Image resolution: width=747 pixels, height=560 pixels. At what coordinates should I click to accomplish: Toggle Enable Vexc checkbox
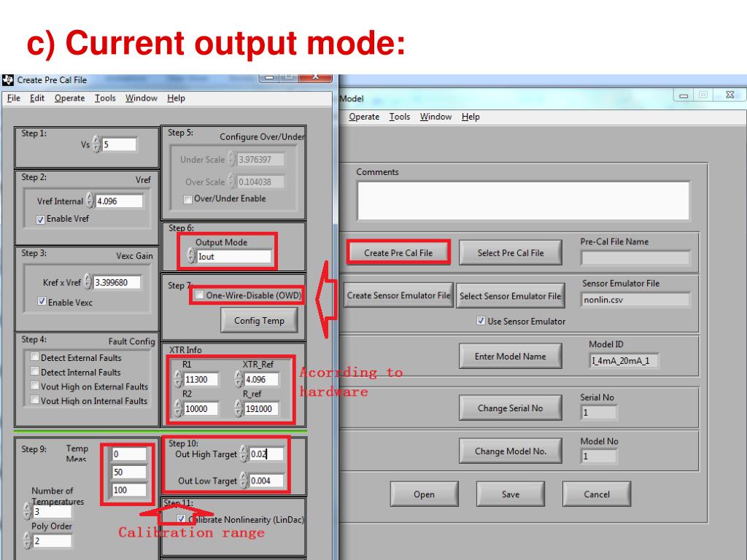42,301
